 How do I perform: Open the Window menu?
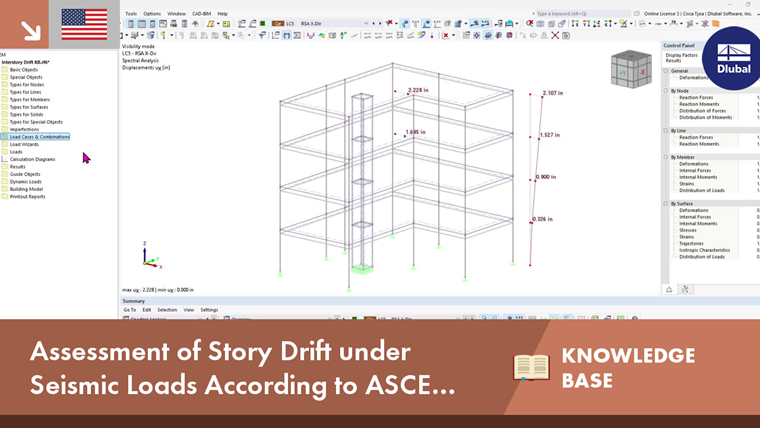(176, 14)
